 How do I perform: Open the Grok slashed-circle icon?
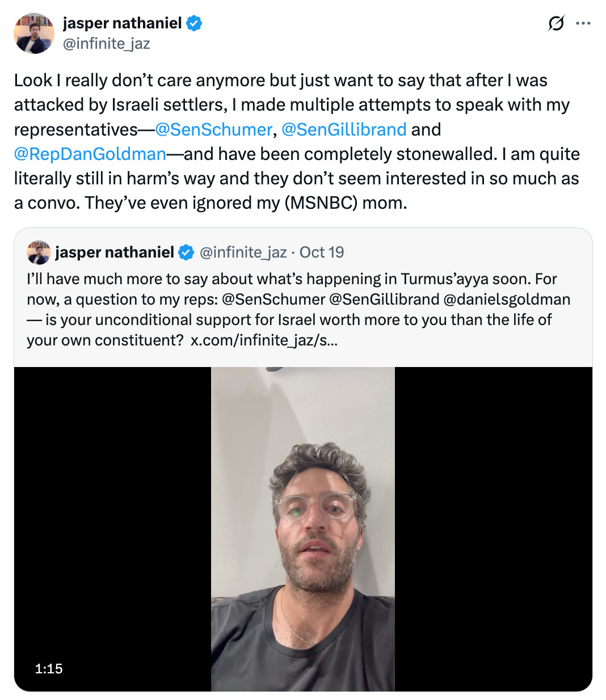[x=556, y=23]
